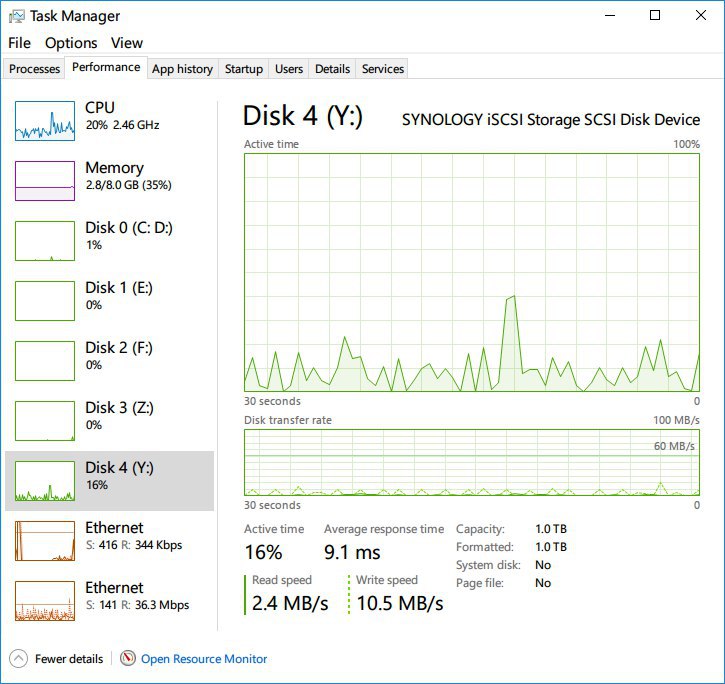Switch to the Processes tab

click(34, 69)
